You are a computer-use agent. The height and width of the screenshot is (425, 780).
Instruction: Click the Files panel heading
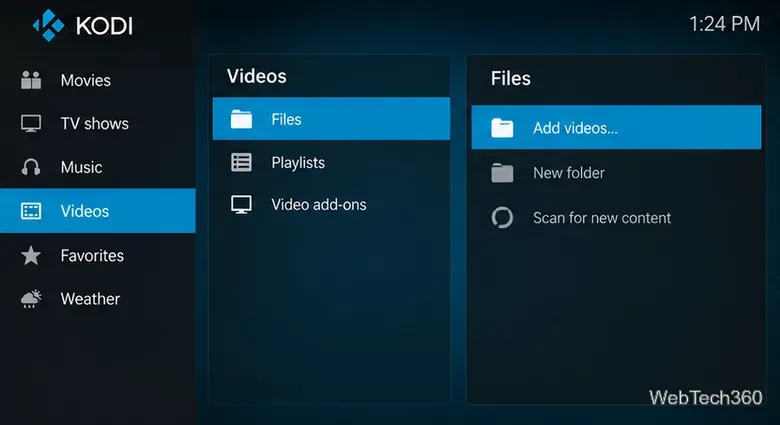click(510, 78)
